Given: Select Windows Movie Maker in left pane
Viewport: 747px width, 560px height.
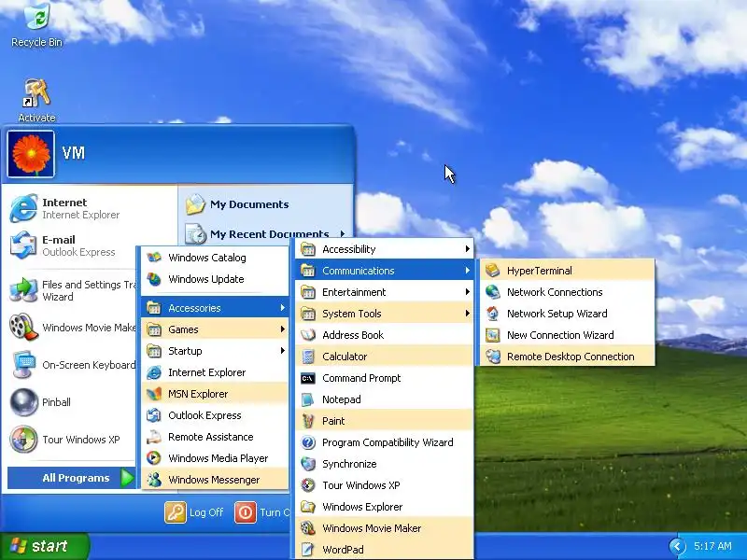Looking at the screenshot, I should click(72, 328).
